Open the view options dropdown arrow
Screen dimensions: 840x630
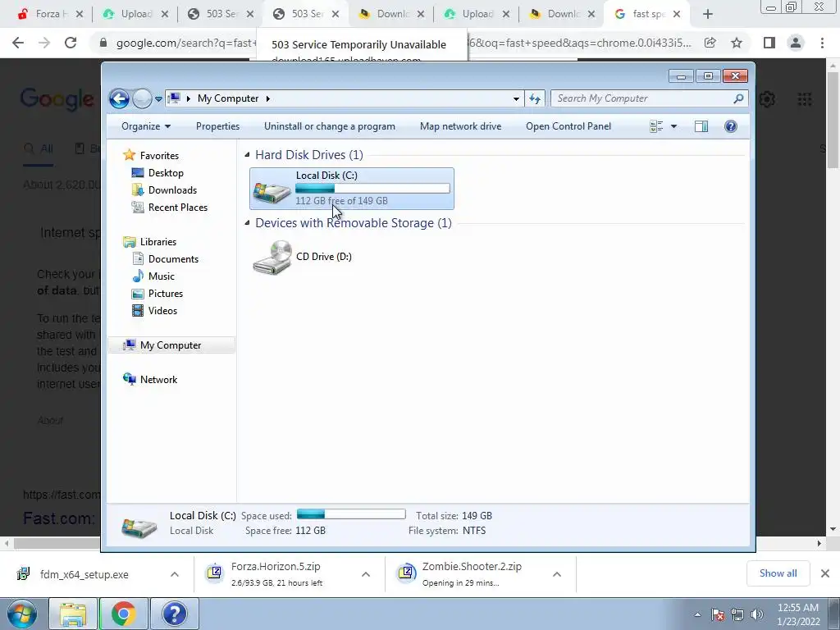coord(674,126)
